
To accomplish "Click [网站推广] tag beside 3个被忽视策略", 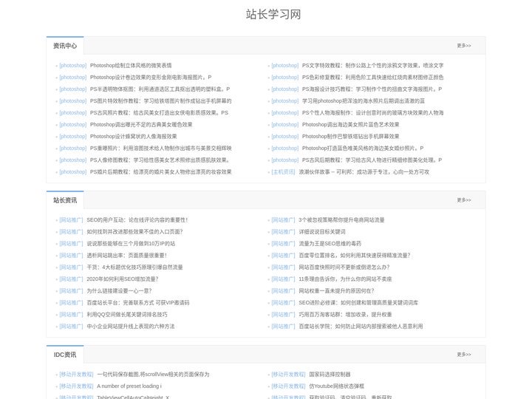I will point(283,220).
